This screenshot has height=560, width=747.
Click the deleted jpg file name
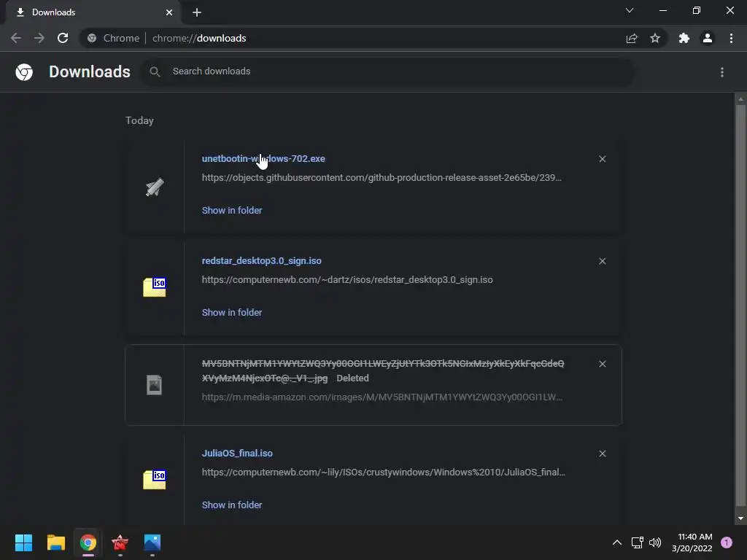[383, 371]
